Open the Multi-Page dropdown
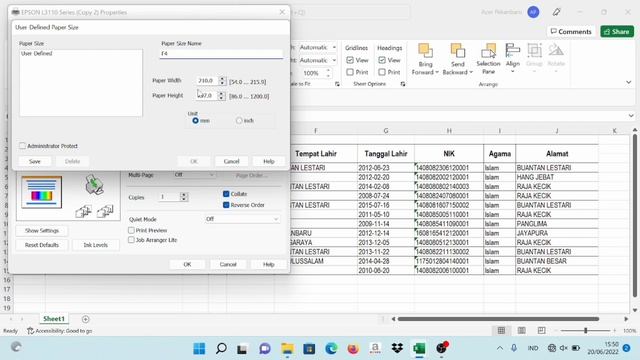640x360 pixels. pyautogui.click(x=194, y=175)
